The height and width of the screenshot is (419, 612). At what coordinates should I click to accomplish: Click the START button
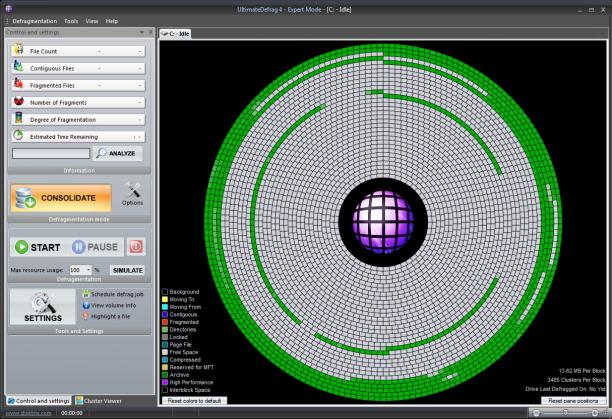pos(38,247)
